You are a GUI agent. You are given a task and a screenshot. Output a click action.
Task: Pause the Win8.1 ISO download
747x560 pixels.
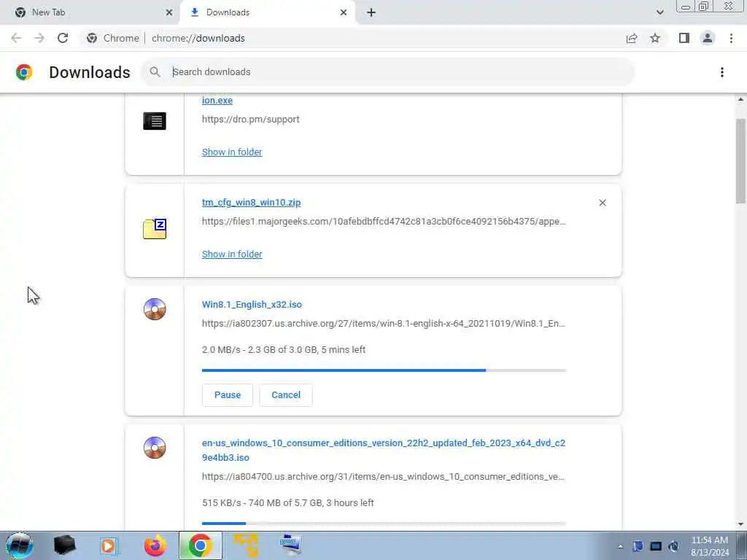tap(228, 394)
